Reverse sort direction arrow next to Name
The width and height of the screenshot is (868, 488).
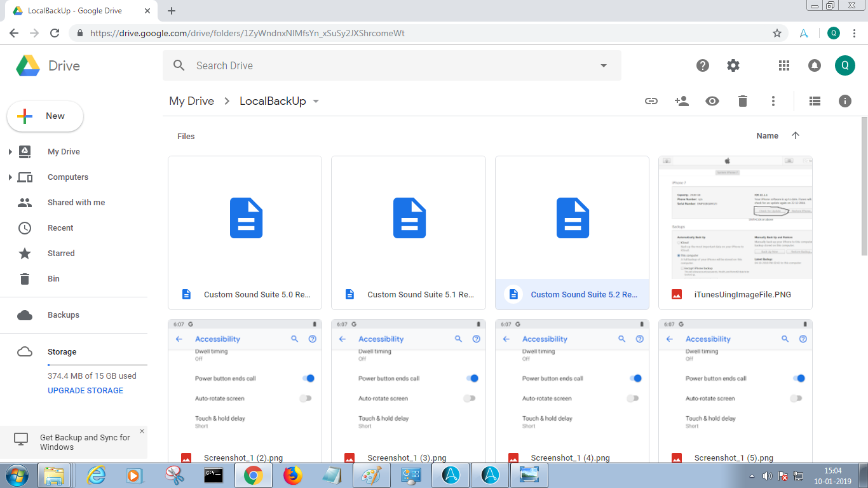(x=795, y=135)
